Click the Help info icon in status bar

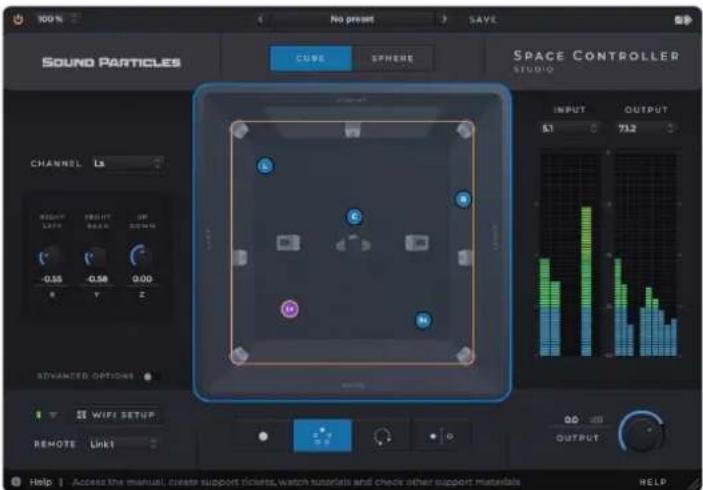(x=16, y=482)
